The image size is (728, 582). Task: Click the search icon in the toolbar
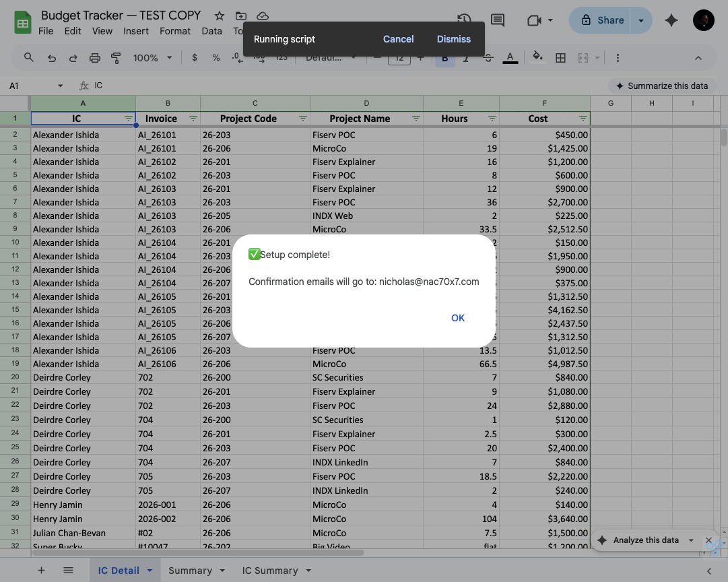(28, 58)
